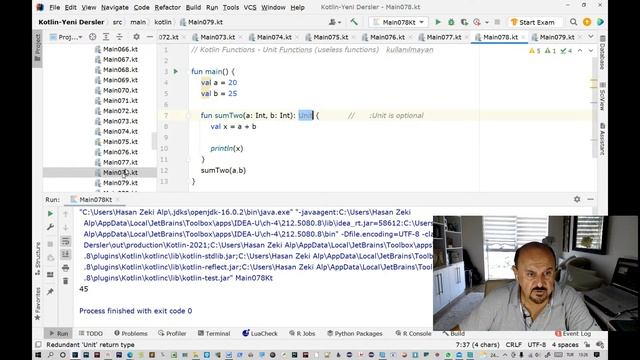Viewport: 640px width, 360px height.
Task: Open the Problems tool window
Action: click(x=131, y=333)
